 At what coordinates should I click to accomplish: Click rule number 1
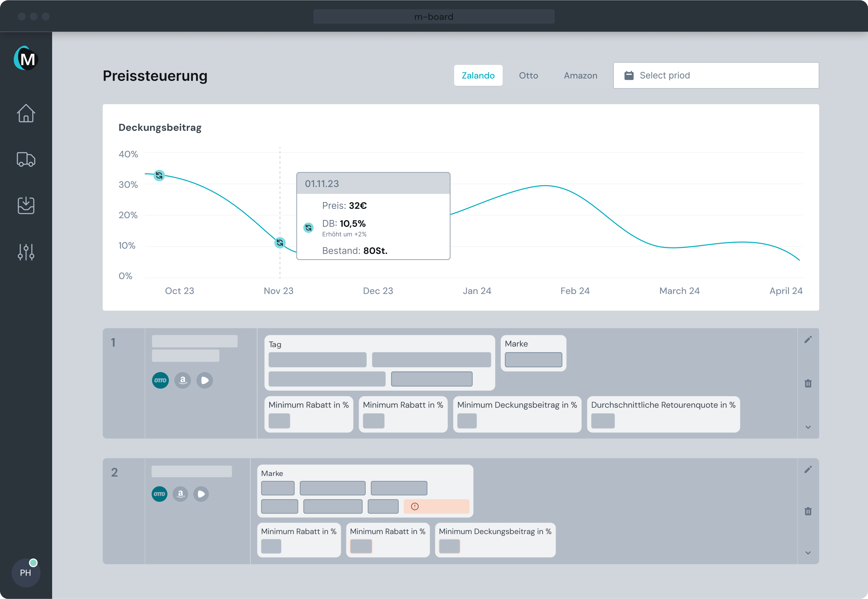pyautogui.click(x=113, y=342)
